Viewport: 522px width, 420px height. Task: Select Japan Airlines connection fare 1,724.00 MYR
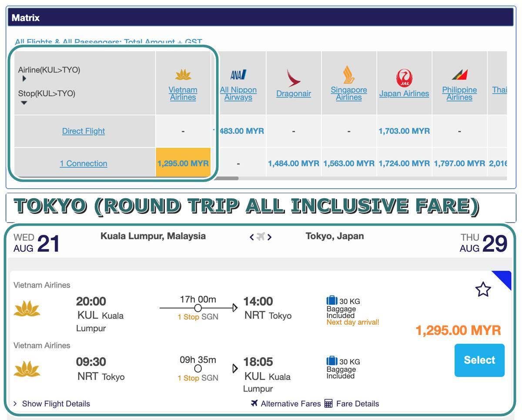pyautogui.click(x=404, y=163)
